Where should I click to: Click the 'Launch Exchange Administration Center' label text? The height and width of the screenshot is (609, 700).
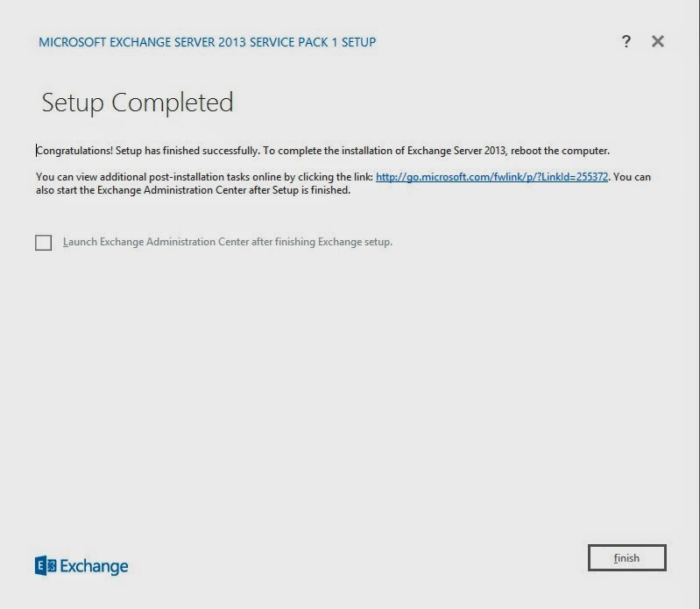click(175, 242)
